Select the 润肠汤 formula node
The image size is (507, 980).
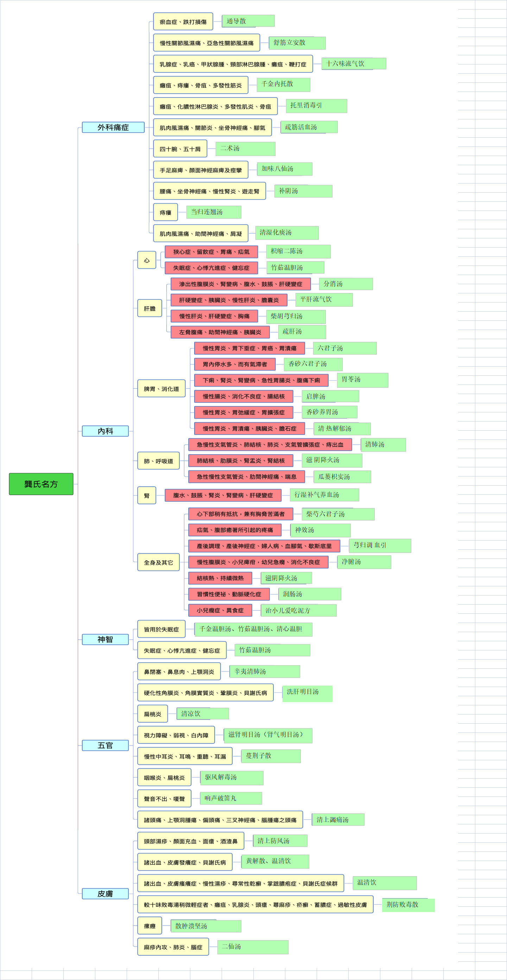pyautogui.click(x=309, y=594)
